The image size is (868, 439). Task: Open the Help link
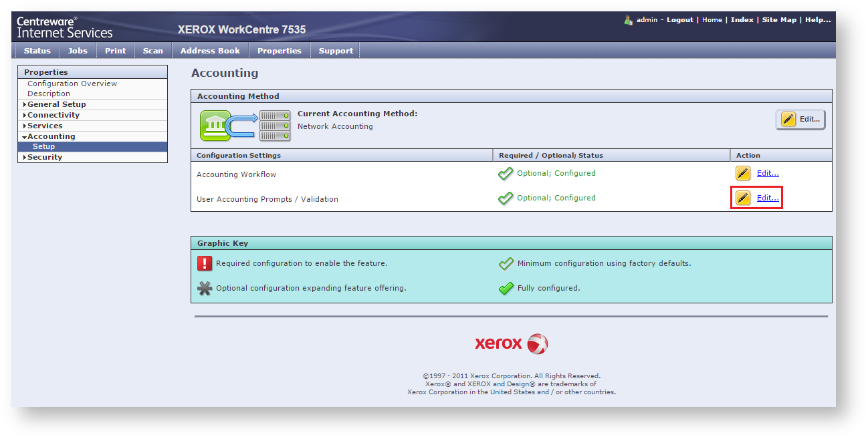pos(818,20)
